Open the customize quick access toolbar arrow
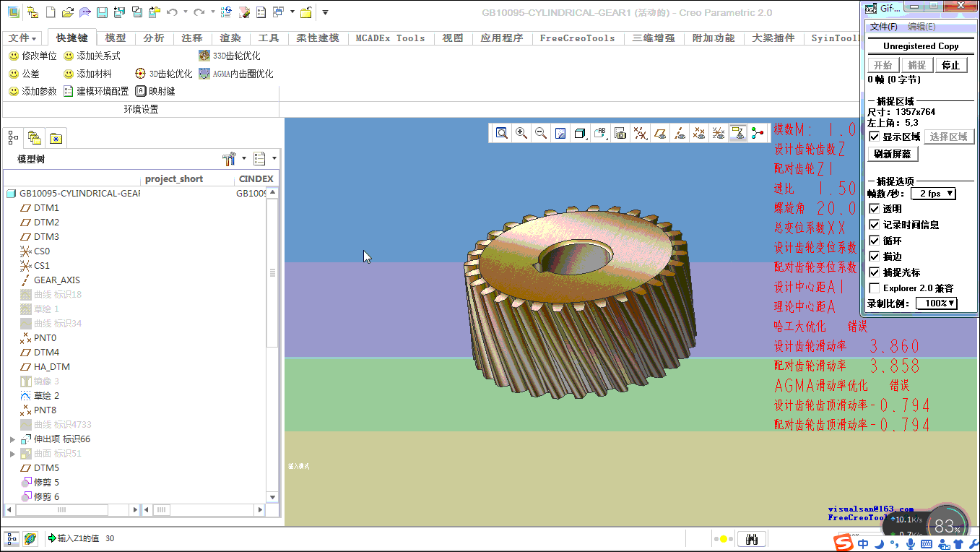The width and height of the screenshot is (980, 552). click(325, 12)
